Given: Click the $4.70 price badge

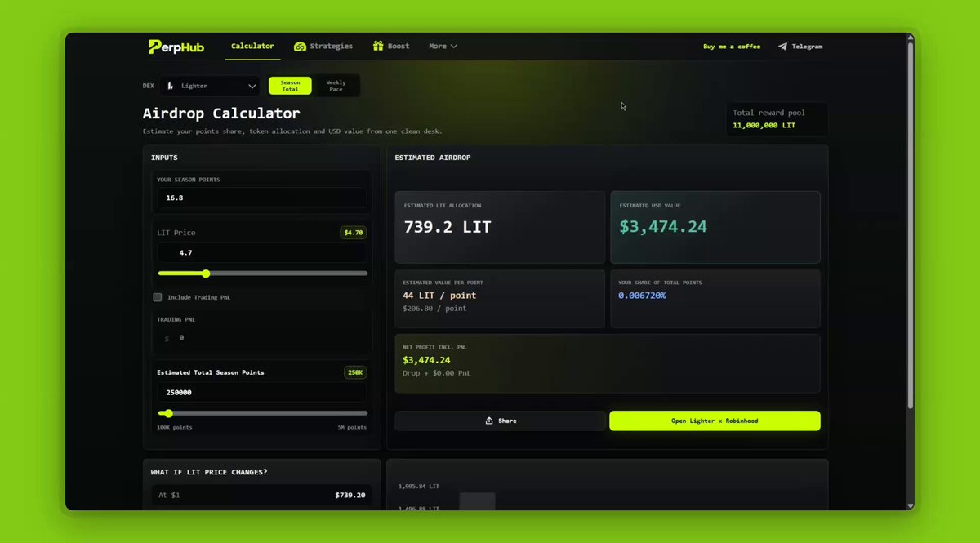Looking at the screenshot, I should click(x=354, y=233).
